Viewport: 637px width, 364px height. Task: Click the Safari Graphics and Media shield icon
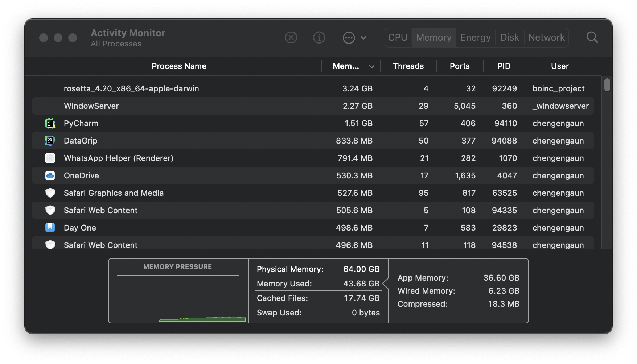click(50, 193)
